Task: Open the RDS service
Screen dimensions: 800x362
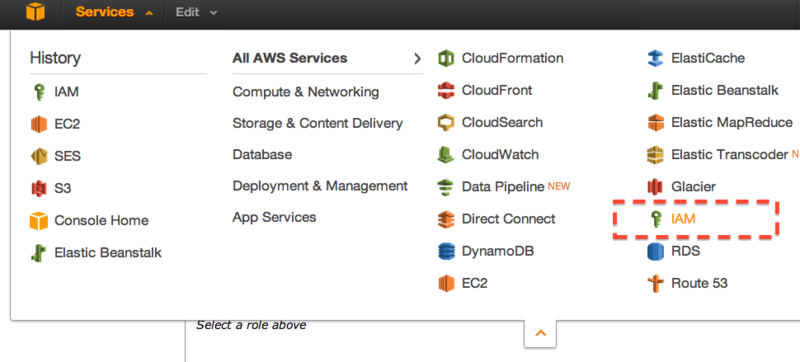Action: [x=685, y=251]
